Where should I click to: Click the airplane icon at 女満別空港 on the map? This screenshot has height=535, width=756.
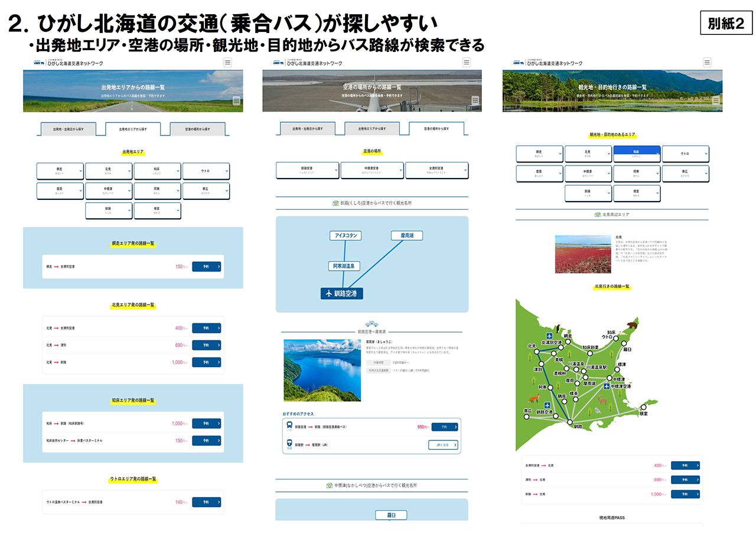tap(549, 336)
